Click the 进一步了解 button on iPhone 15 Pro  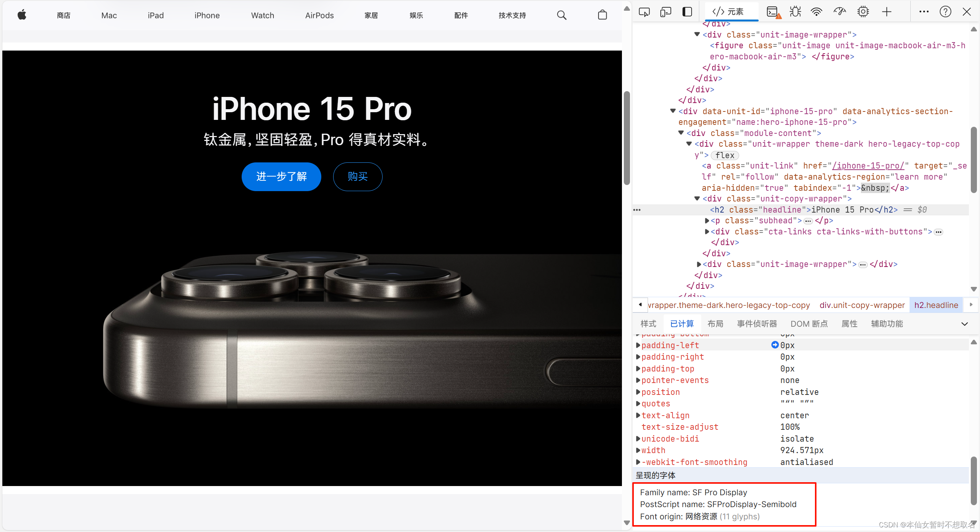[282, 175]
